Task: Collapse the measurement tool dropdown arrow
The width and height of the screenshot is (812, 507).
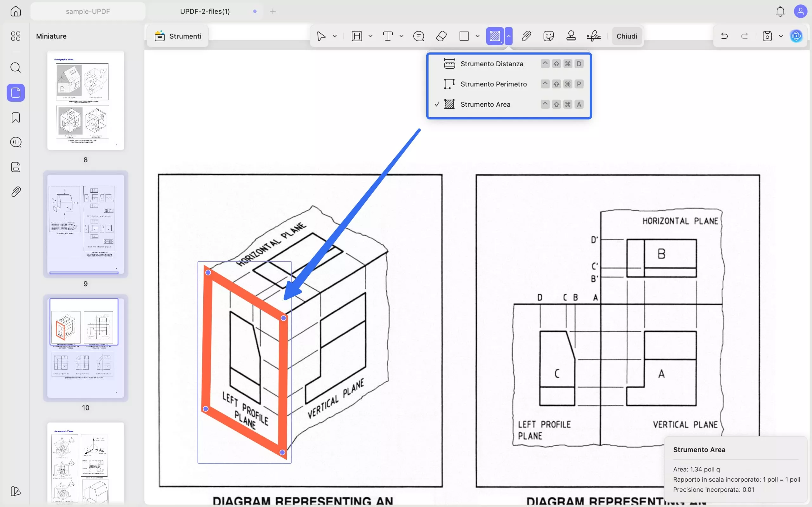Action: click(509, 36)
